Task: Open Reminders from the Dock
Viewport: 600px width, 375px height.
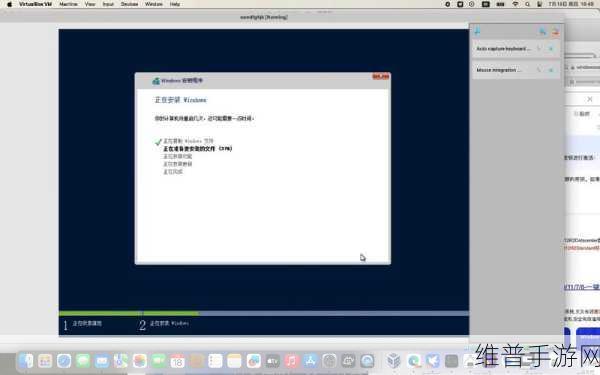Action: (215, 360)
